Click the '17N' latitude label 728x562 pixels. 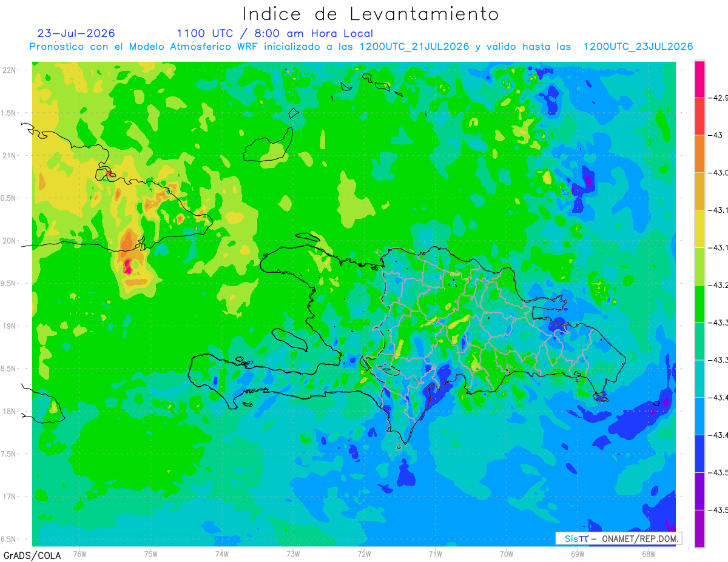[10, 497]
